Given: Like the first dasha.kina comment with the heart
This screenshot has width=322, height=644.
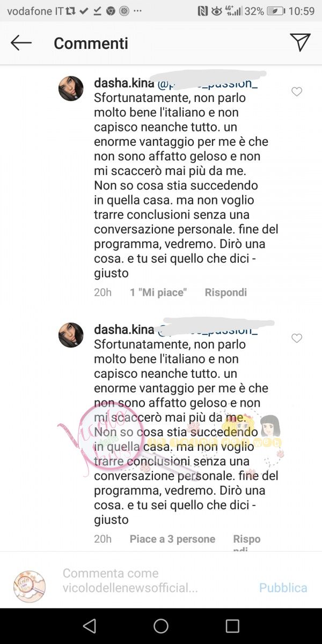Looking at the screenshot, I should tap(297, 92).
